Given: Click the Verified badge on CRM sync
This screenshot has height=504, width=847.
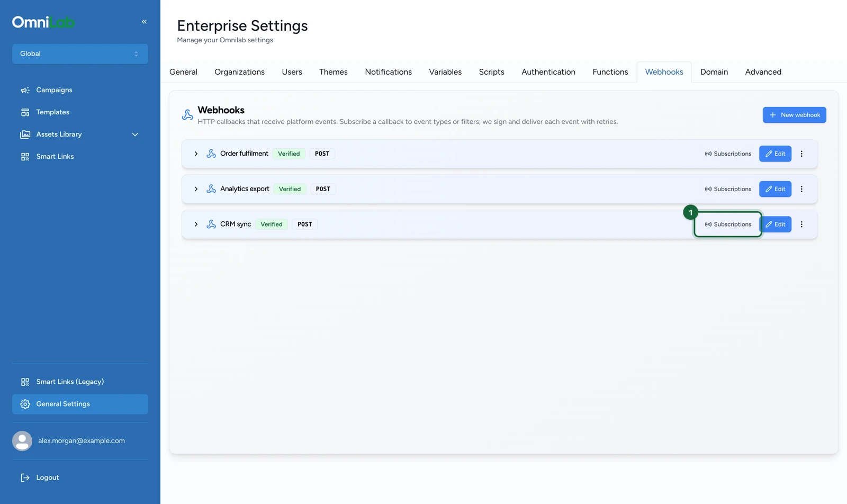Looking at the screenshot, I should pos(272,224).
